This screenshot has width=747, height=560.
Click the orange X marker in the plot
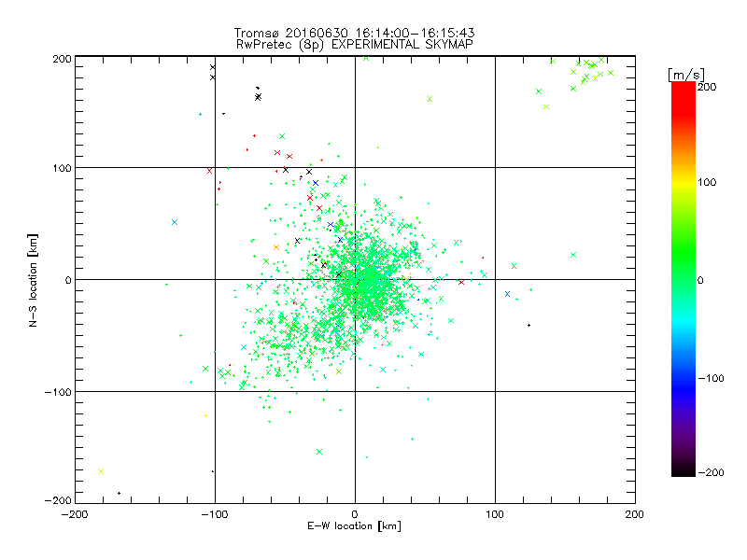275,247
